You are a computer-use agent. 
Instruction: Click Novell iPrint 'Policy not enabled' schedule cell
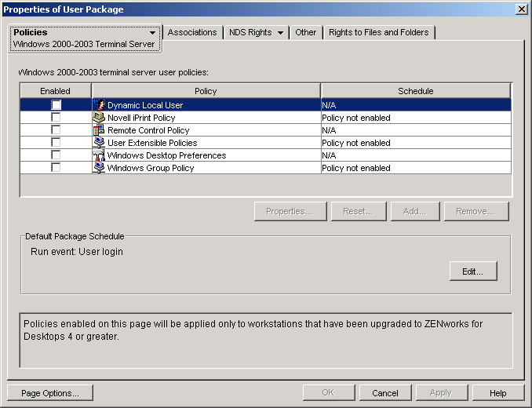click(x=416, y=118)
